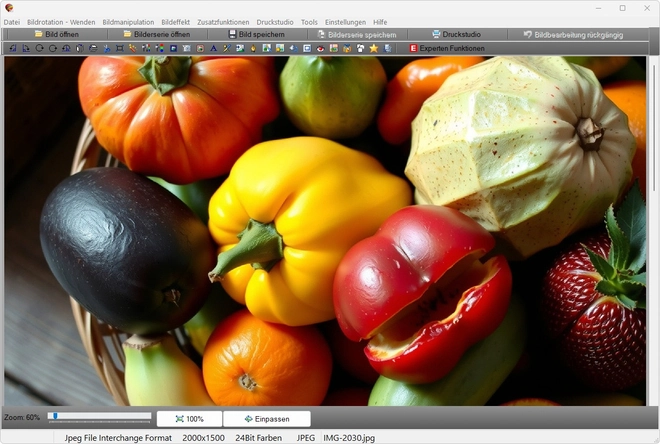Click the zoom slider track

point(100,416)
